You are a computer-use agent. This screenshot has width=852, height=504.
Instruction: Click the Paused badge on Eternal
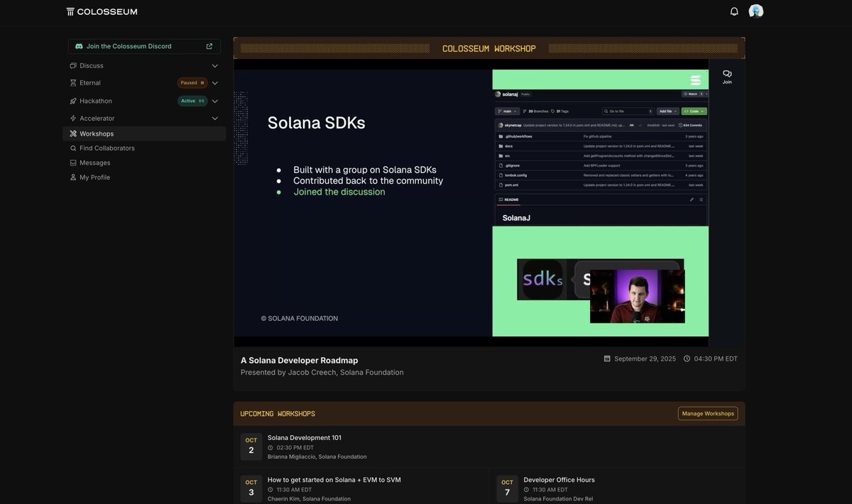coord(192,83)
